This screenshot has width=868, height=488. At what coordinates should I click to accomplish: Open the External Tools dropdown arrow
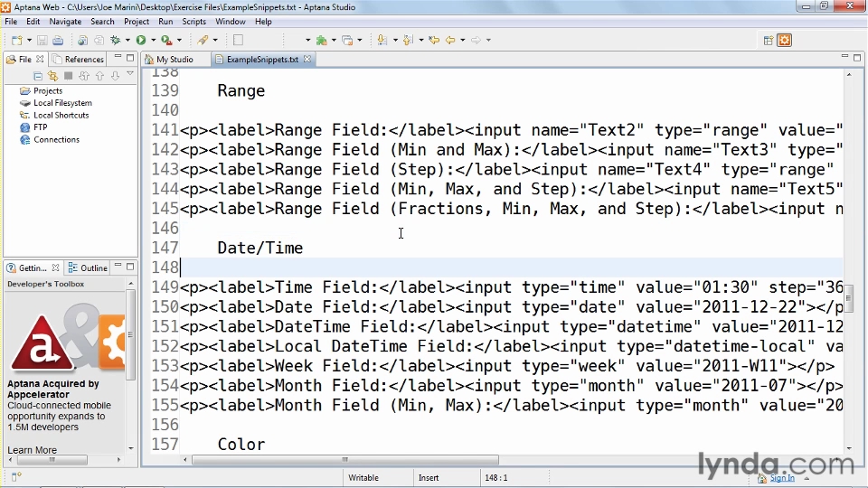179,40
